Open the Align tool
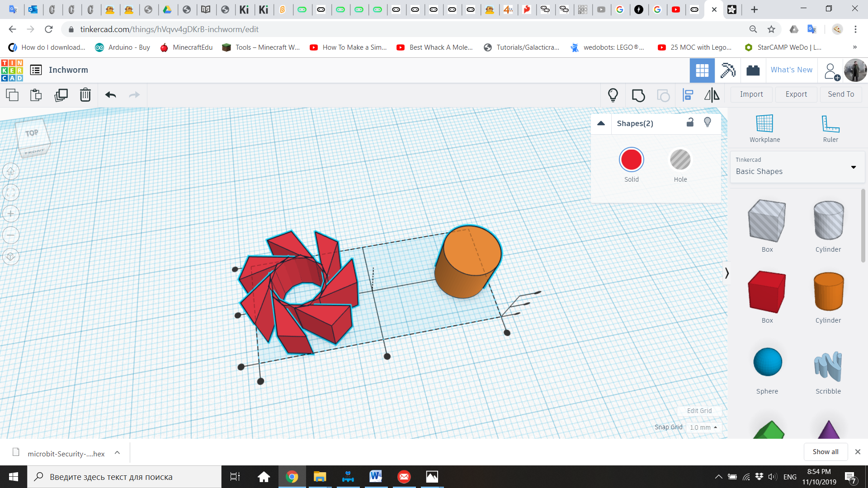 point(688,95)
